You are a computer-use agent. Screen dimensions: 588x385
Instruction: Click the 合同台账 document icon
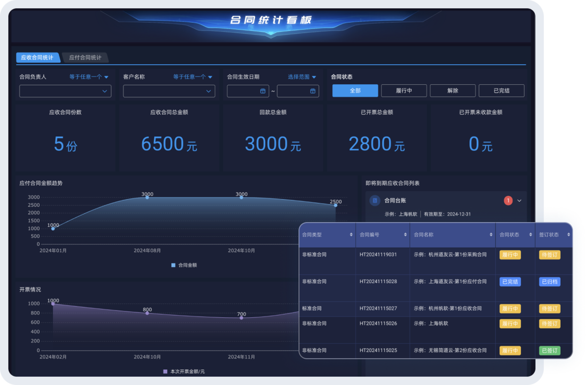[375, 201]
